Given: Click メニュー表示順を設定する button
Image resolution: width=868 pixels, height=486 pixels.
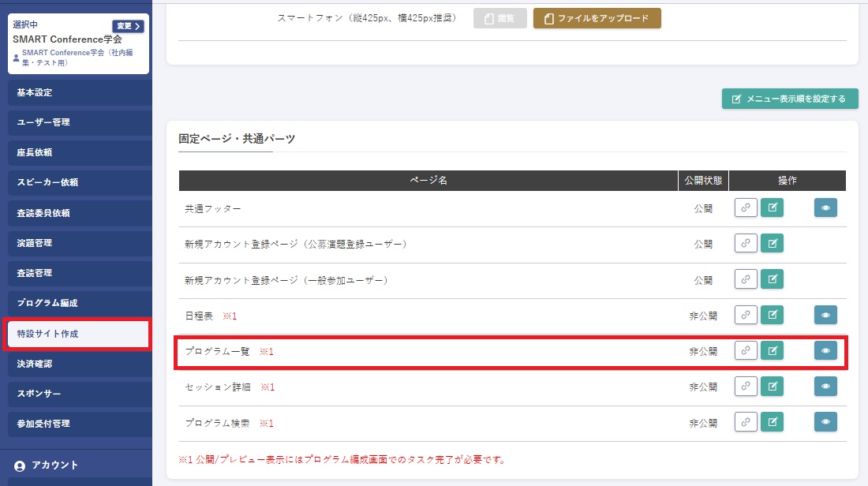Looking at the screenshot, I should (790, 99).
